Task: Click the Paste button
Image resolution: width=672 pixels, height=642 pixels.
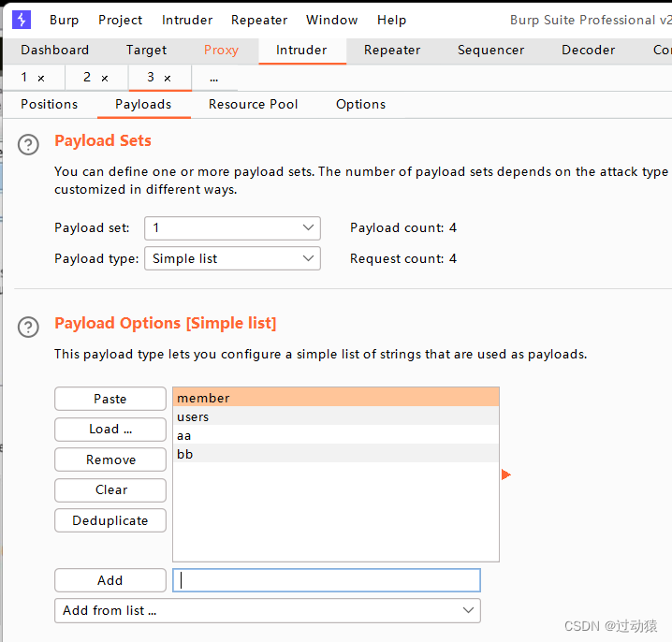Action: tap(110, 399)
